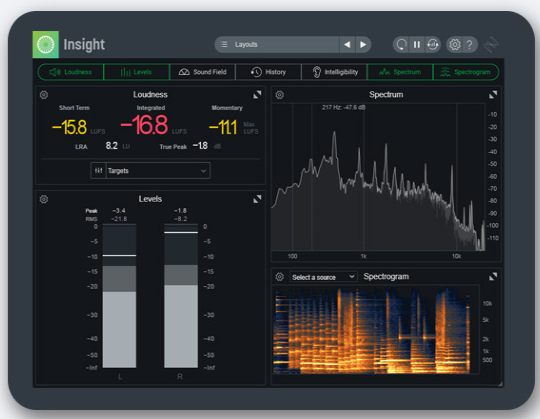Image resolution: width=540 pixels, height=419 pixels.
Task: Expand the Spectrum panel
Action: (493, 95)
